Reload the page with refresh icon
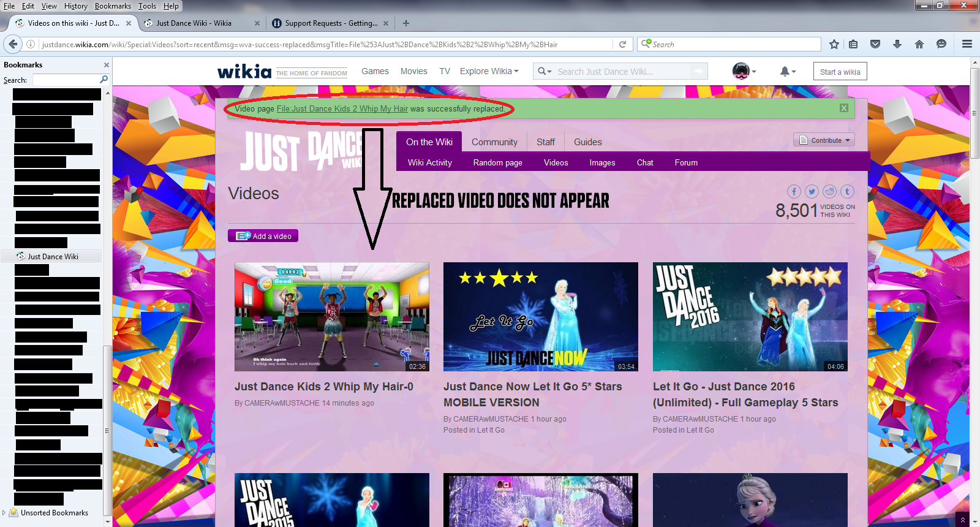980x527 pixels. [622, 44]
